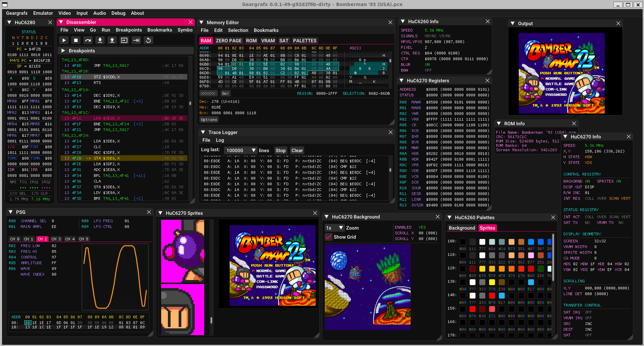Click the Go! button in Memory Editor
This screenshot has width=644, height=346.
[225, 93]
